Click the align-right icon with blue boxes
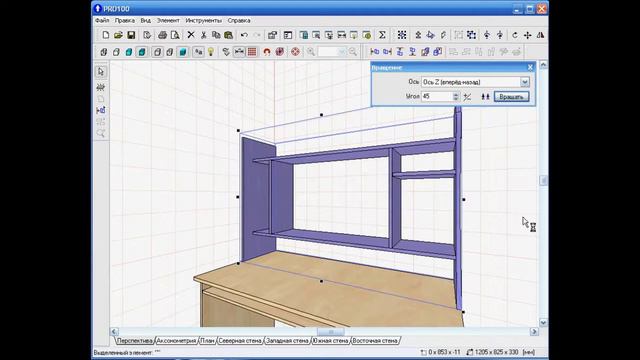 click(x=387, y=52)
